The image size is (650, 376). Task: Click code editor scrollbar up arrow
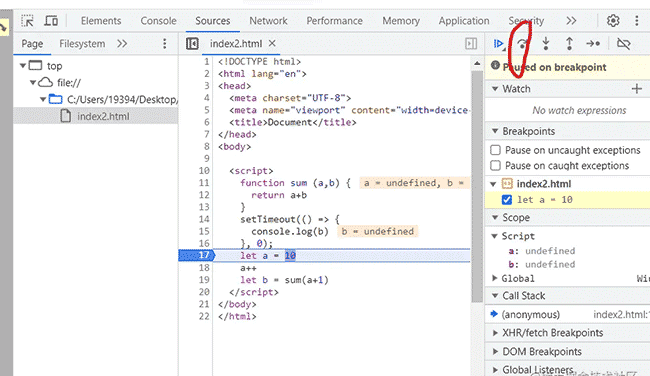477,63
